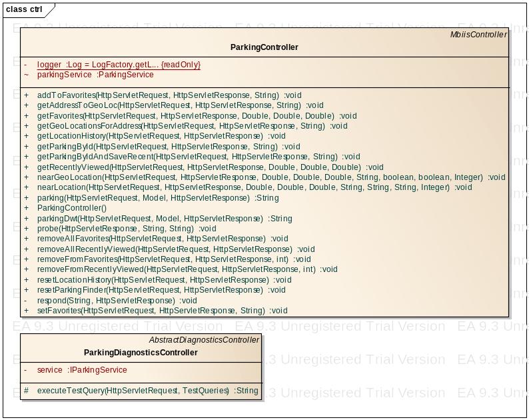This screenshot has width=529, height=420.
Task: Select the removeFromRecentlyViewed method
Action: [x=187, y=269]
